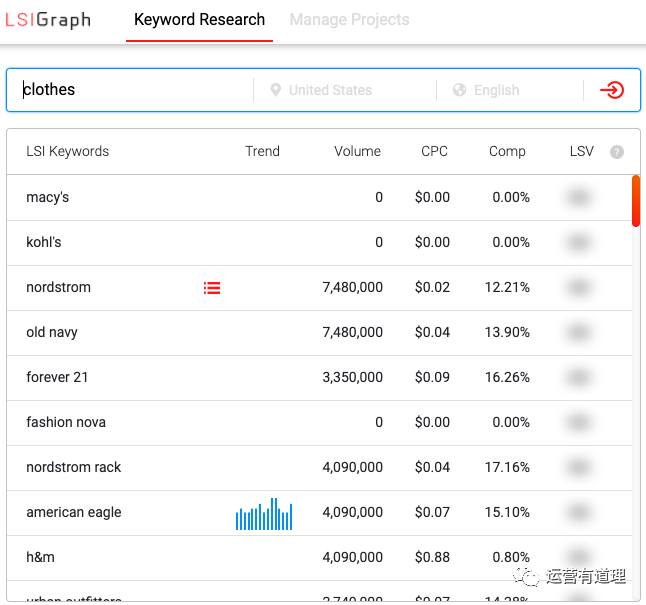Open the red list icon beside nordstrom
The height and width of the screenshot is (605, 646).
click(212, 288)
